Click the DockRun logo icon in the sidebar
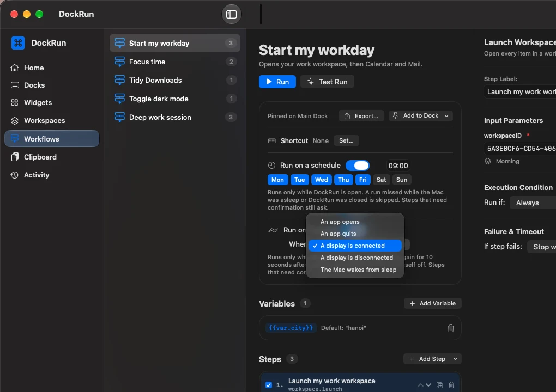The height and width of the screenshot is (392, 556). [18, 43]
